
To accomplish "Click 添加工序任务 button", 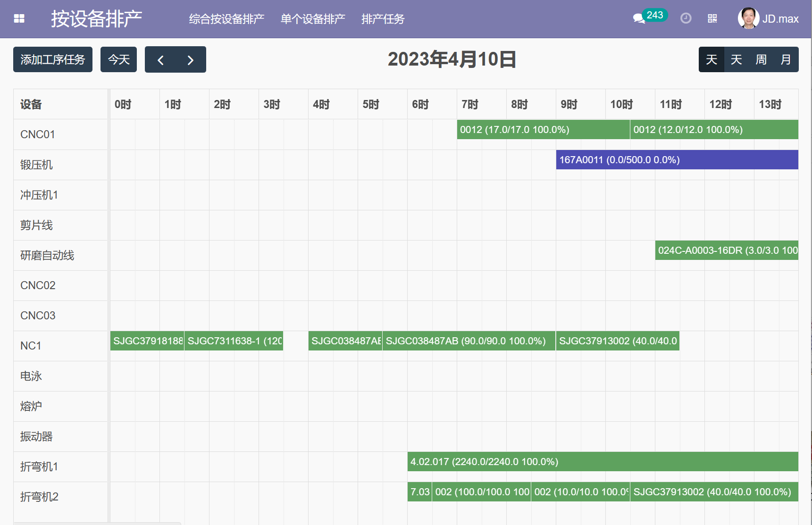I will coord(53,60).
